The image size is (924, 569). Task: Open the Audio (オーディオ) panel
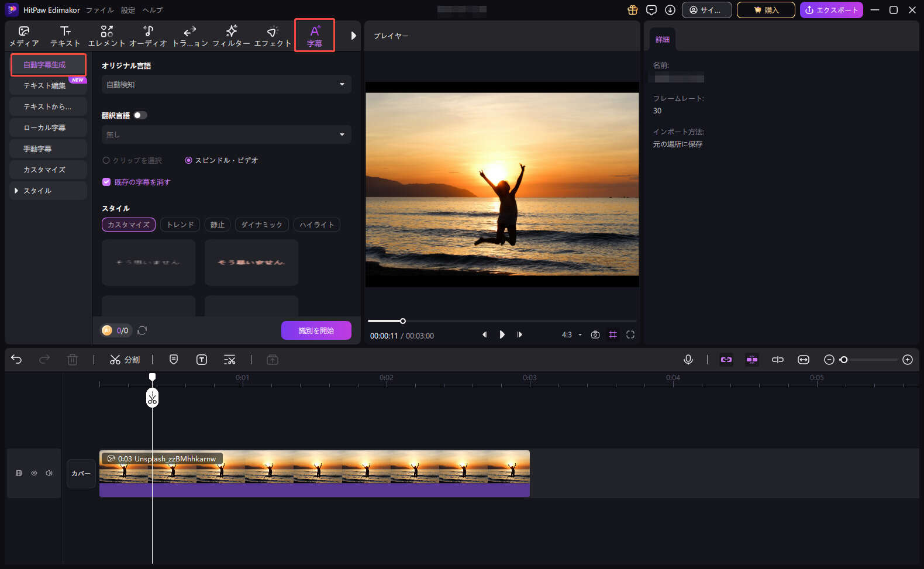click(148, 36)
